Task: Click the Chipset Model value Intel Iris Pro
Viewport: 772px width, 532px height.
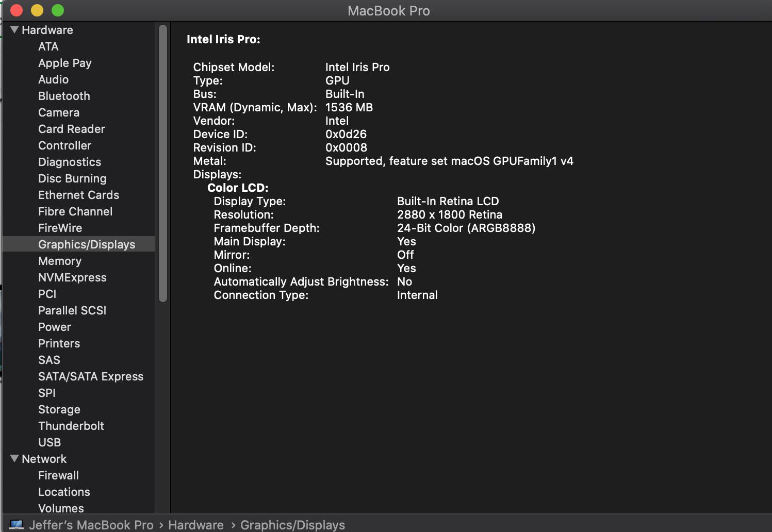Action: tap(357, 67)
